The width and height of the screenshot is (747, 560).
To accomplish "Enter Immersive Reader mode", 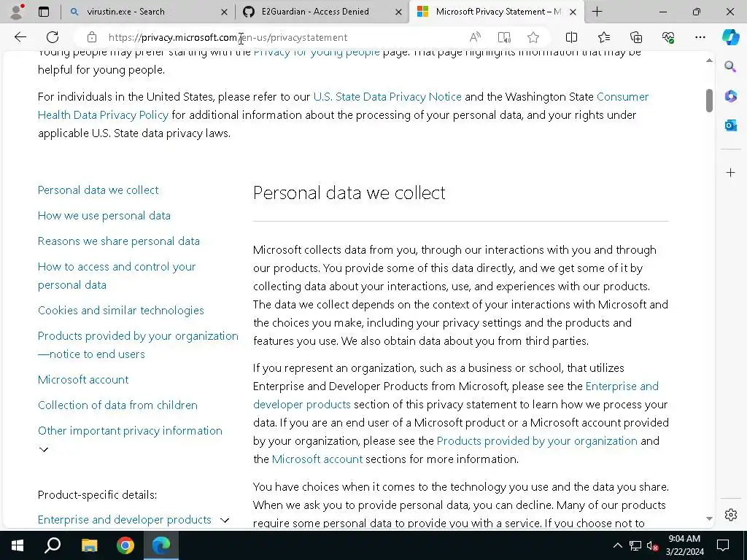I will (504, 37).
